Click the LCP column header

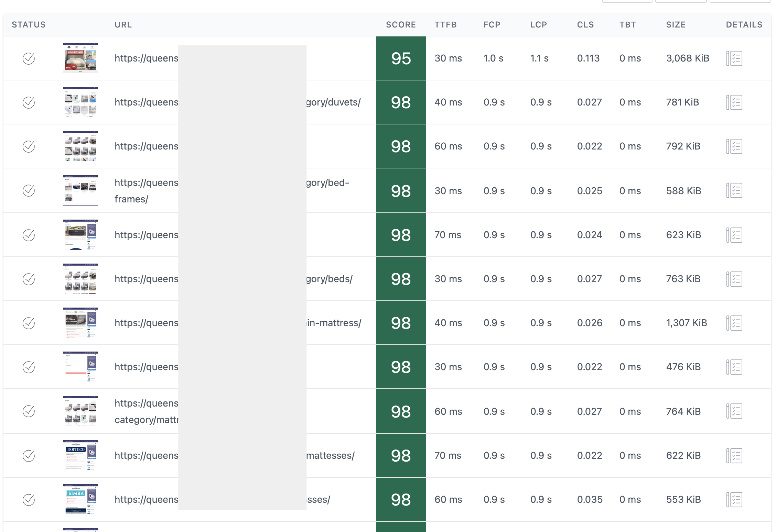(x=538, y=25)
